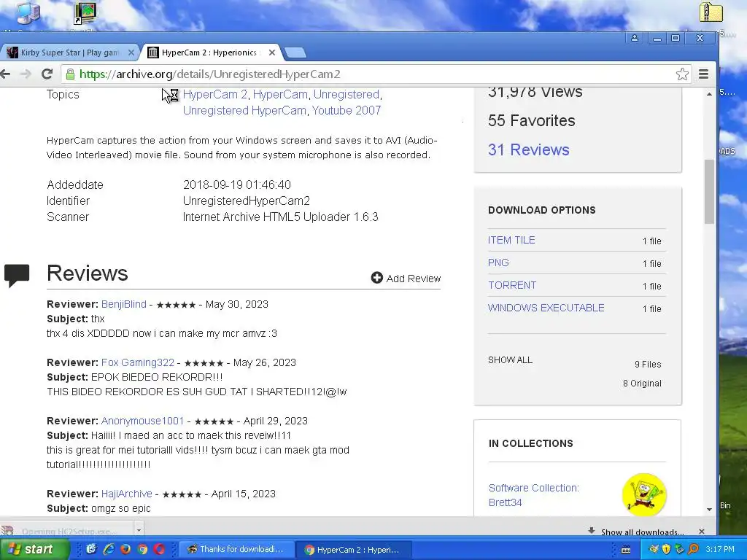
Task: Open the Youtube 2007 topic link
Action: (347, 111)
